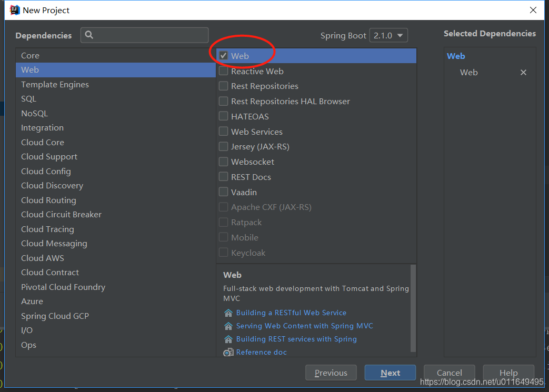
Task: Go back with the Previous button
Action: click(331, 373)
